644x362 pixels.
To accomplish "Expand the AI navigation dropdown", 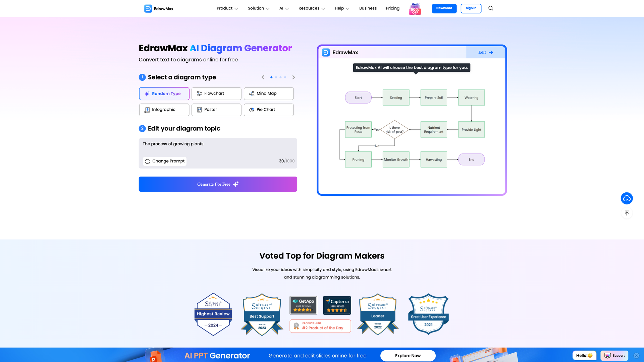I will 284,8.
